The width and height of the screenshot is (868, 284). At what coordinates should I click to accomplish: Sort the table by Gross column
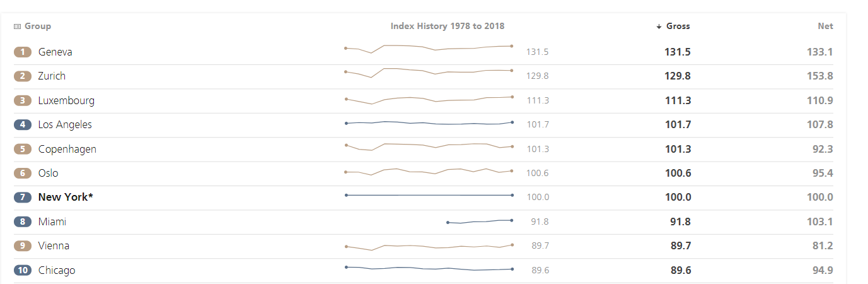[x=677, y=27]
